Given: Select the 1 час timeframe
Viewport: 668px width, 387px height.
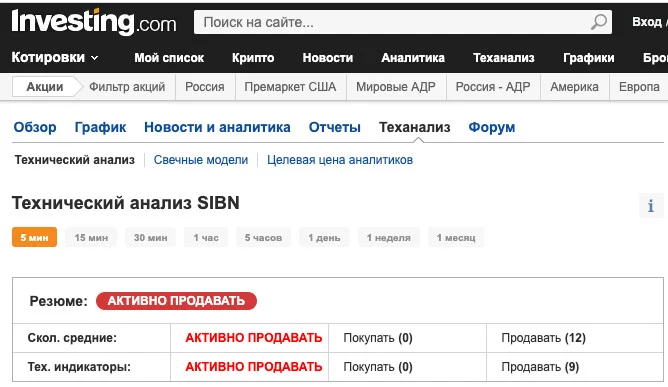Looking at the screenshot, I should tap(206, 237).
